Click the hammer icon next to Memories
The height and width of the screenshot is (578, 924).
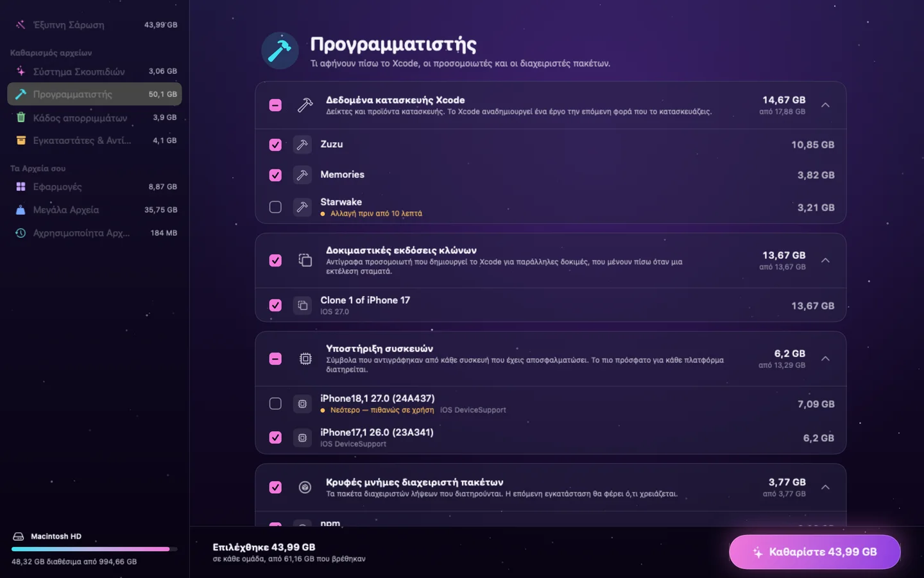[x=302, y=175]
